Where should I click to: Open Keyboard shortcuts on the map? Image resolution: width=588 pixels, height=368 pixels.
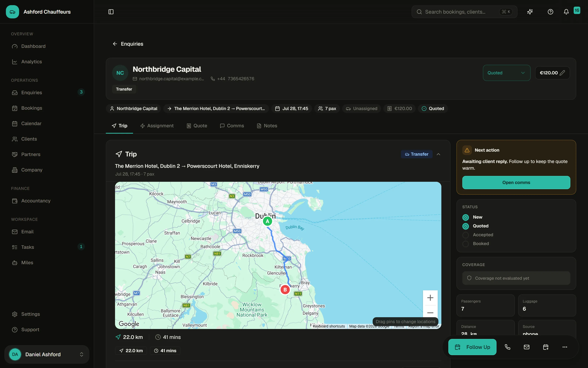329,326
